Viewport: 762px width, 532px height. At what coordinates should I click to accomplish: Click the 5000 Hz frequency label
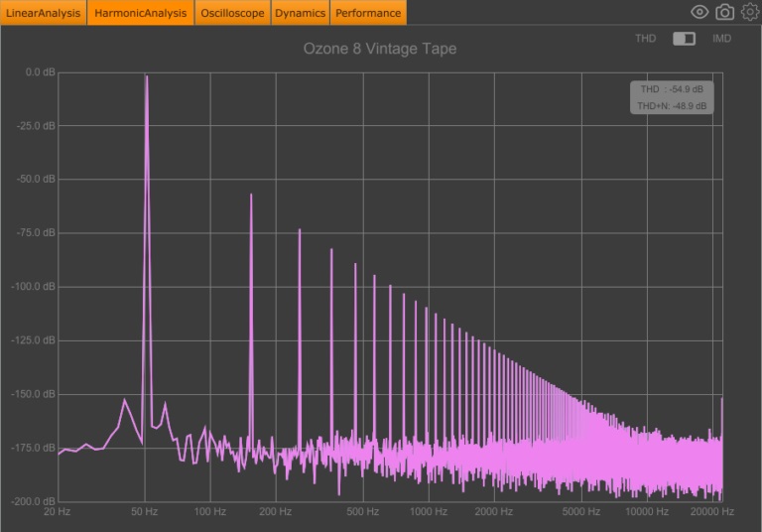[x=581, y=511]
